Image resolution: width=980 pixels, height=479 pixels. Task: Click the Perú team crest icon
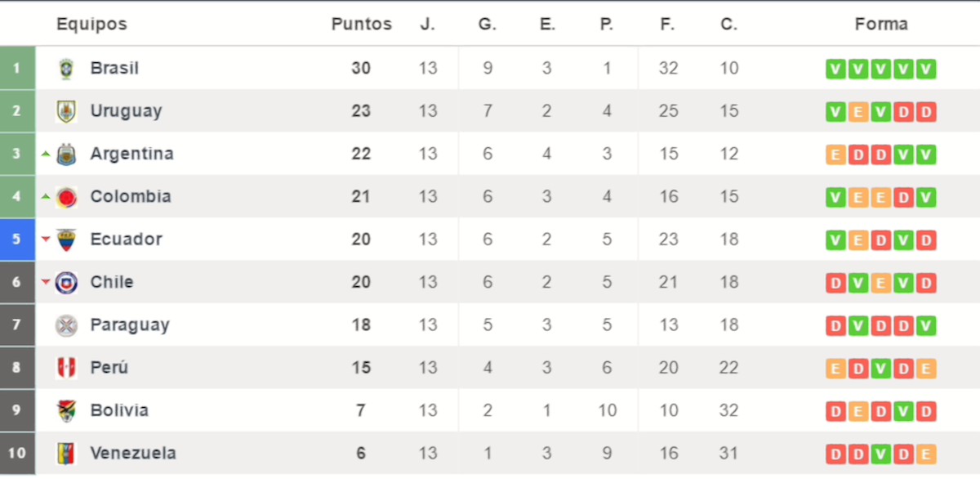click(66, 368)
